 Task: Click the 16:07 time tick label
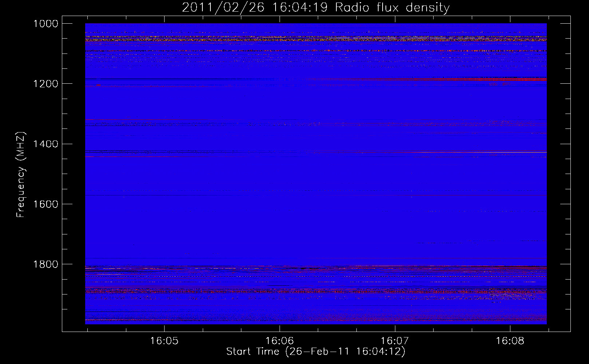(395, 341)
